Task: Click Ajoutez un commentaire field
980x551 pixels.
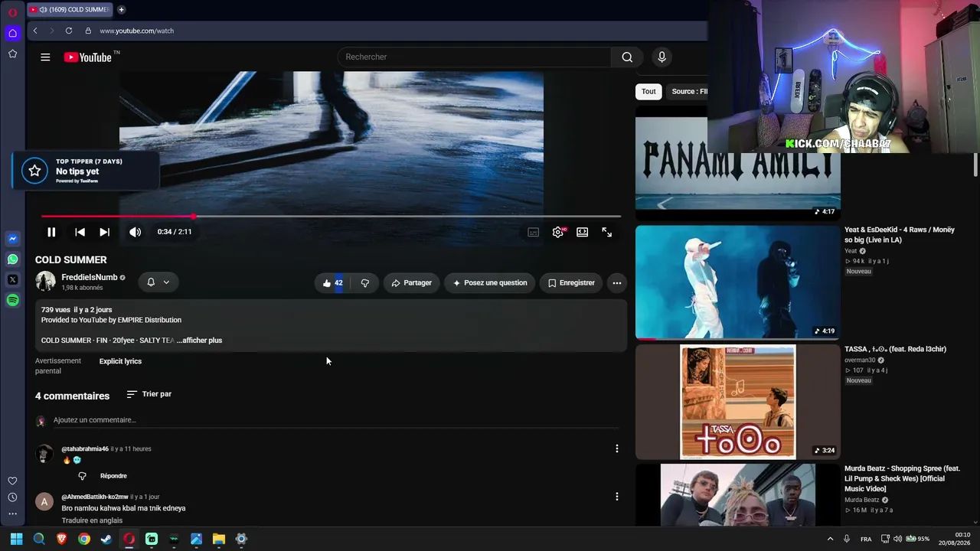Action: point(335,420)
